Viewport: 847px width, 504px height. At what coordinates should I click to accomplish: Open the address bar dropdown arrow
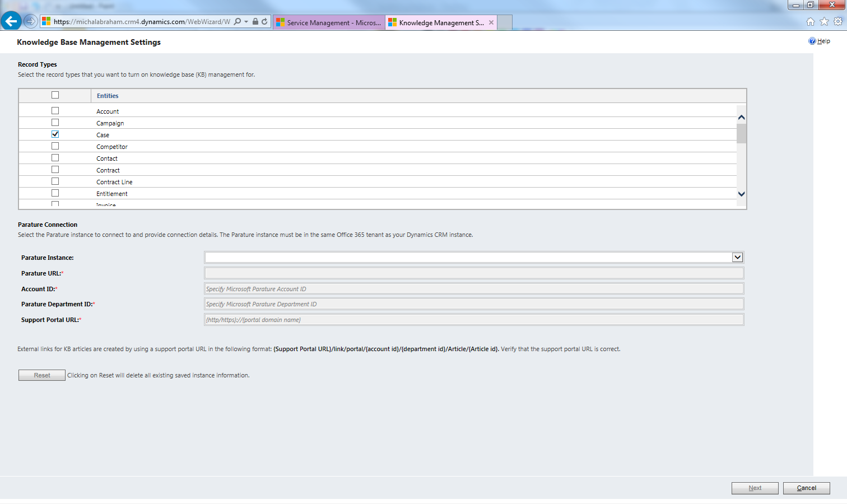[246, 22]
